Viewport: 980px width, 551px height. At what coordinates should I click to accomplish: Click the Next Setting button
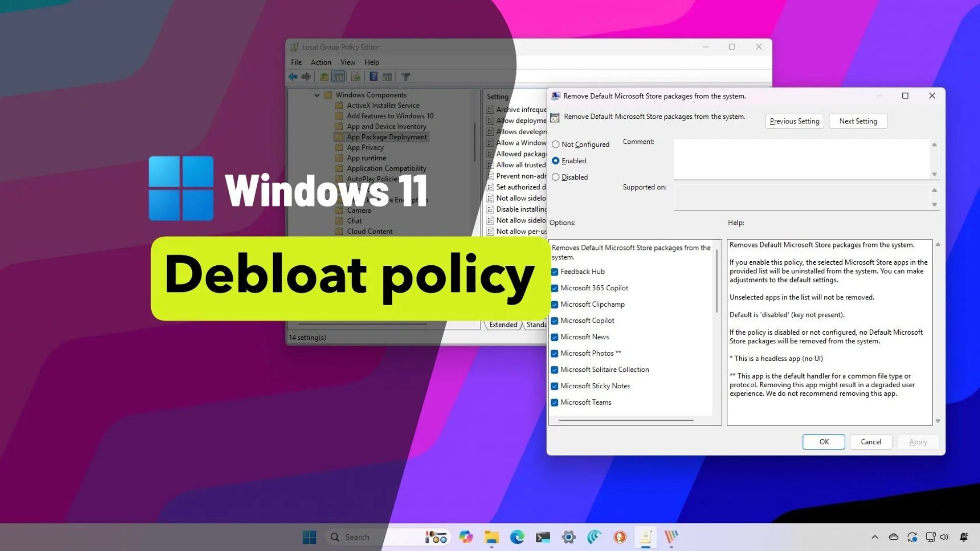[x=858, y=121]
